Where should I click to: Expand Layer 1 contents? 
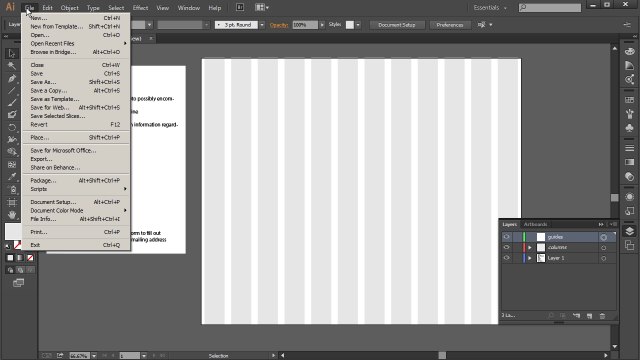pyautogui.click(x=530, y=258)
